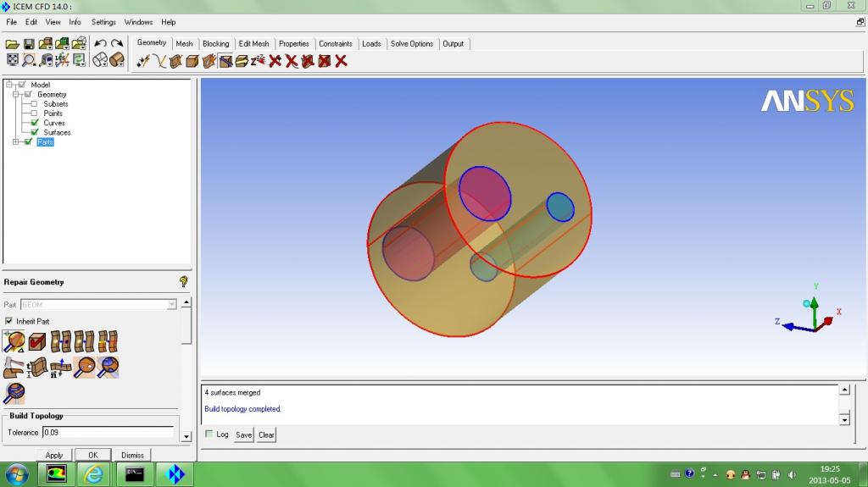Click Clear button in message log
This screenshot has height=487, width=868.
click(x=266, y=435)
